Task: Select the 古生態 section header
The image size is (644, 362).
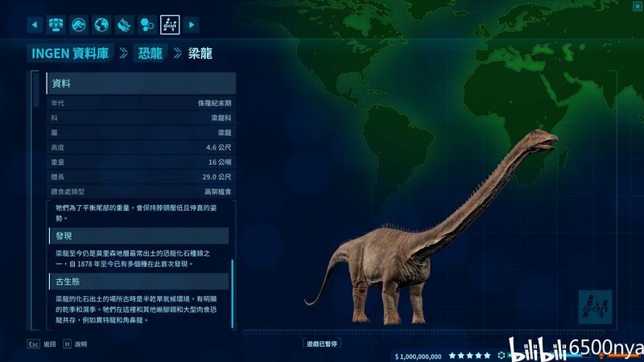Action: point(138,282)
